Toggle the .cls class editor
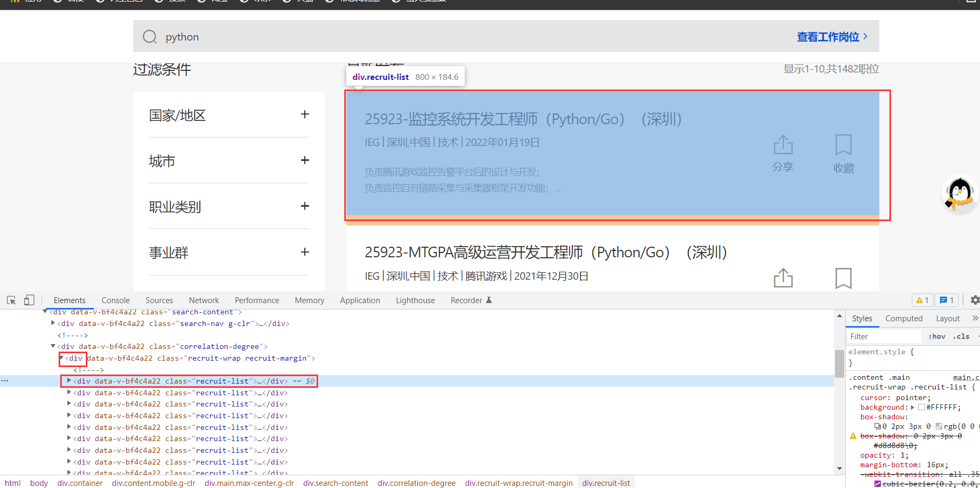 [x=962, y=336]
